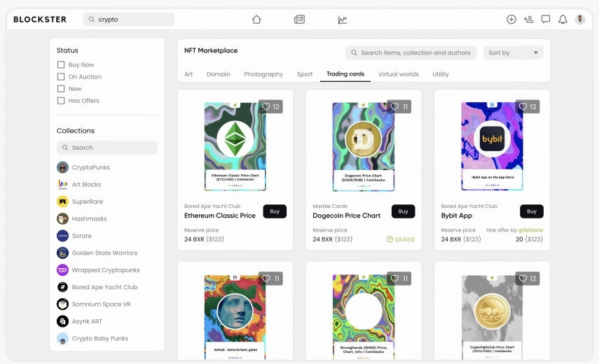Select Crypto Baby Punks collection icon
This screenshot has width=599, height=364.
[x=62, y=338]
